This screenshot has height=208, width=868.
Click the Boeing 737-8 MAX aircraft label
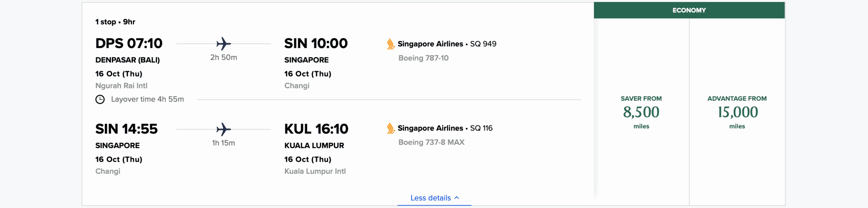pos(431,142)
